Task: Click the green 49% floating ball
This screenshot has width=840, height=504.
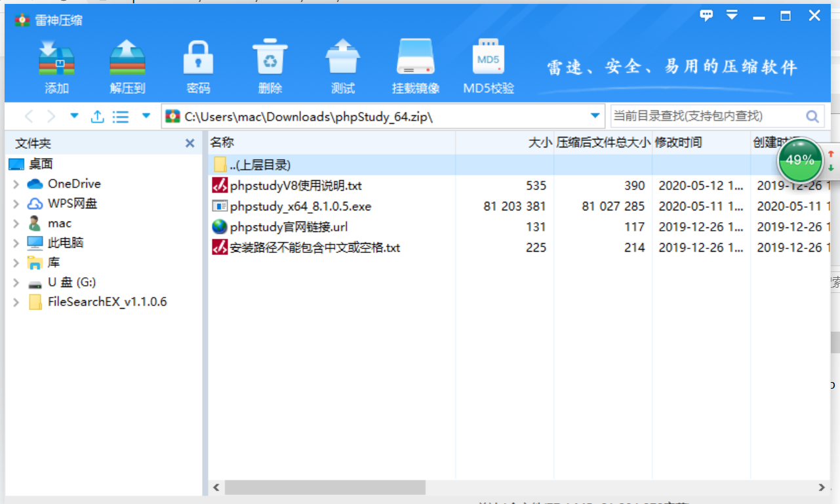Action: pyautogui.click(x=799, y=160)
